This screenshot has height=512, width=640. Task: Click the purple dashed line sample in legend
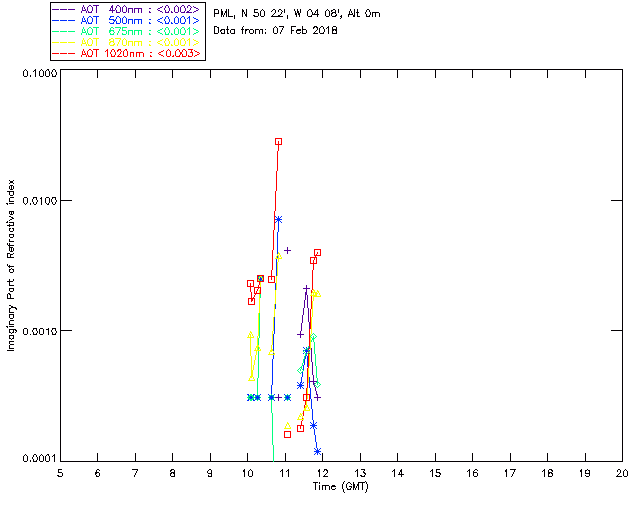(64, 9)
